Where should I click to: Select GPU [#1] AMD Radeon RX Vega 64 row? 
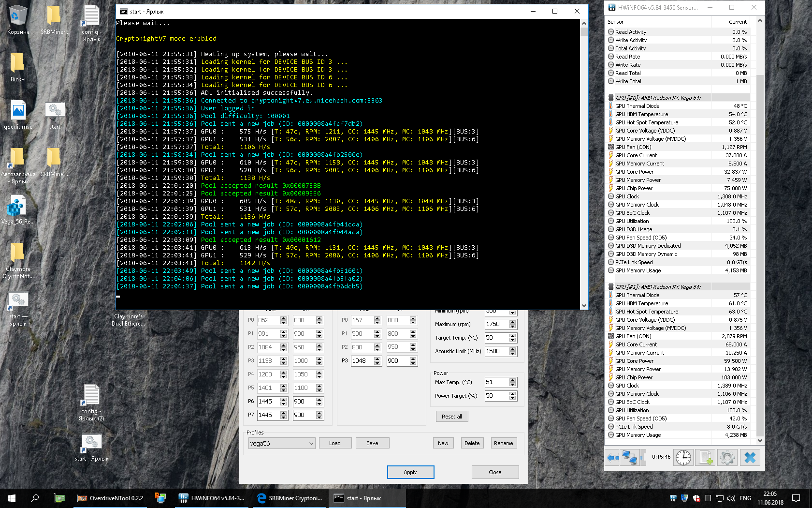click(x=678, y=287)
